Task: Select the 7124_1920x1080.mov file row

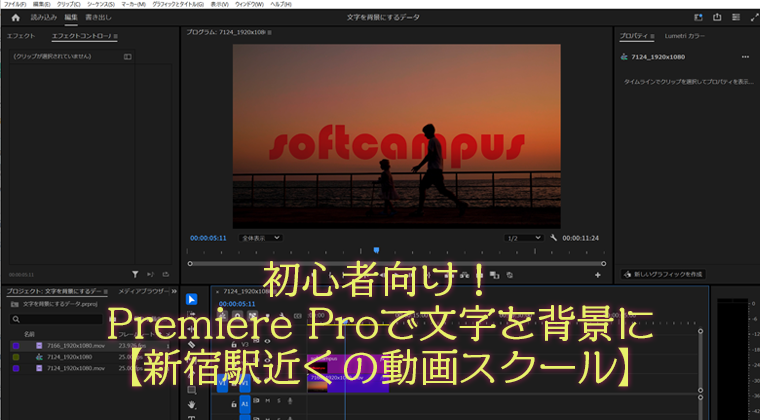Action: click(x=91, y=368)
